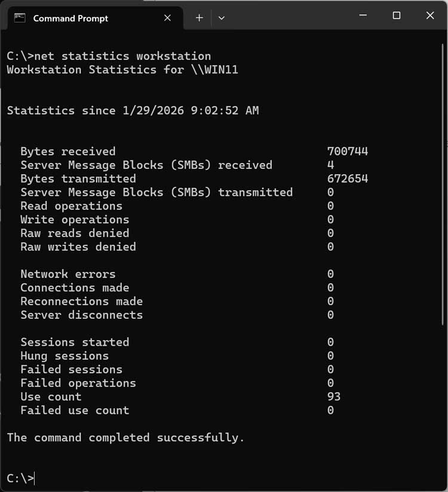Viewport: 448px width, 492px height.
Task: Click the blinking cursor on the prompt line
Action: pyautogui.click(x=35, y=478)
